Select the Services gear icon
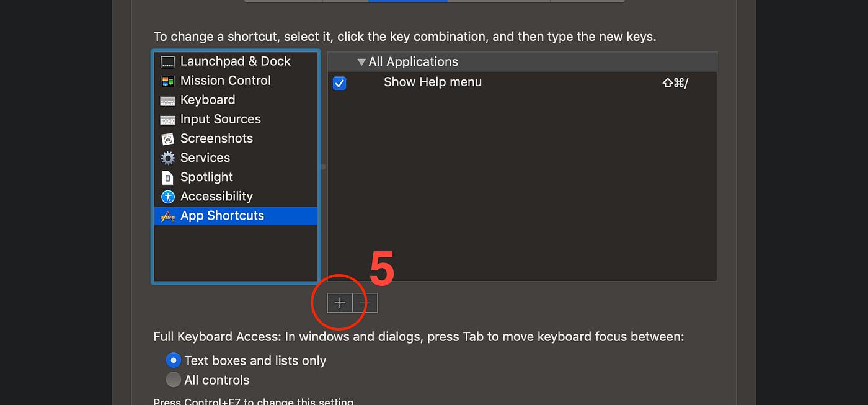 pos(167,158)
